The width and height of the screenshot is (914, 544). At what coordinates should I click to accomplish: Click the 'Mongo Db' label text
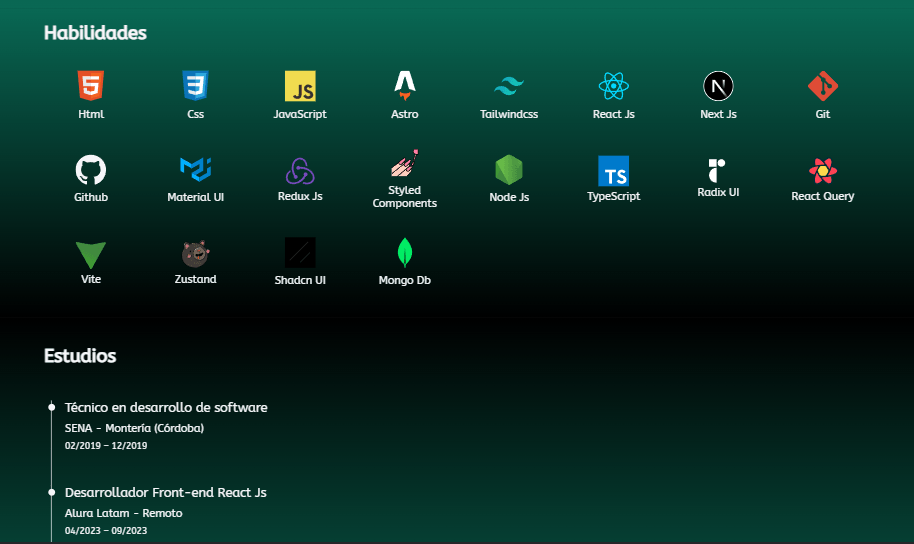(x=405, y=280)
